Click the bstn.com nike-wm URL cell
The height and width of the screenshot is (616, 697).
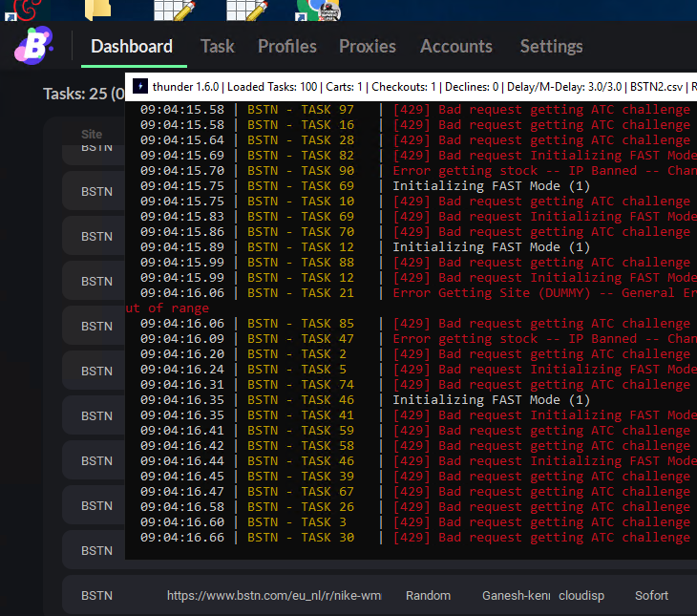274,596
